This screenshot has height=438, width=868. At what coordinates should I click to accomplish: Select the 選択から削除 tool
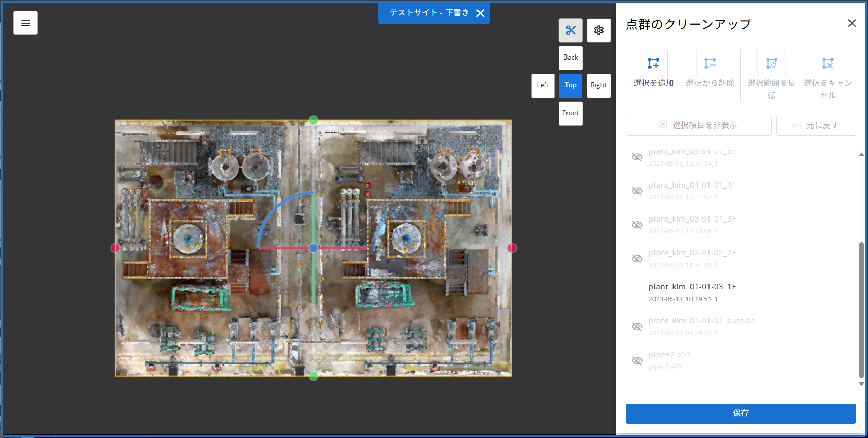coord(710,63)
